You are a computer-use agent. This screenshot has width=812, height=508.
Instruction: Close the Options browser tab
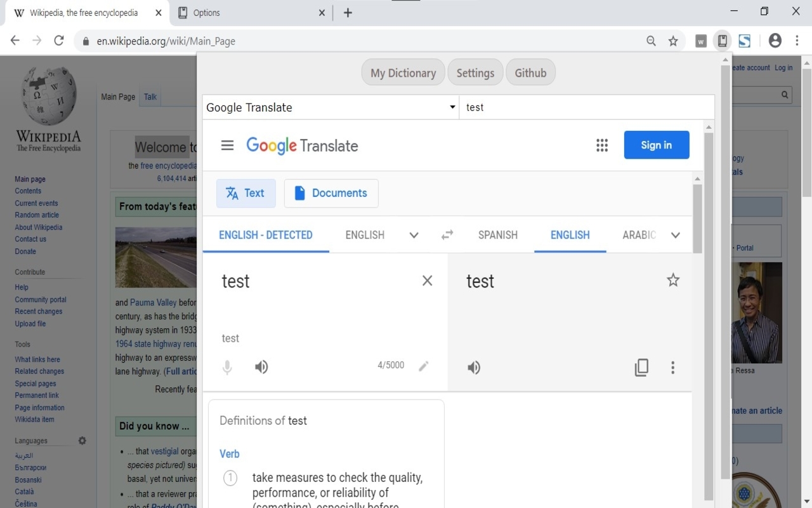pyautogui.click(x=322, y=13)
